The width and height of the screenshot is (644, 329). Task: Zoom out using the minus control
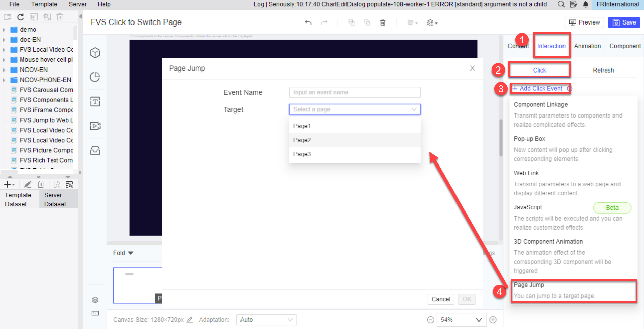tap(430, 320)
